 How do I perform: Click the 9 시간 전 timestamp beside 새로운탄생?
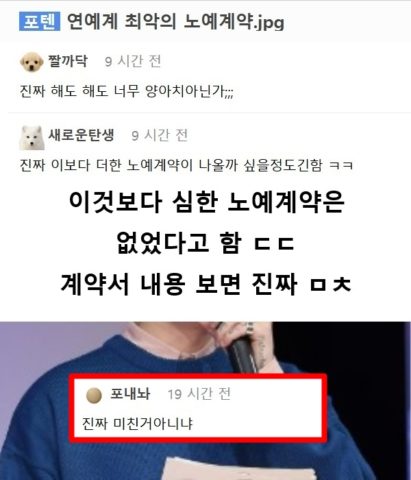159,135
